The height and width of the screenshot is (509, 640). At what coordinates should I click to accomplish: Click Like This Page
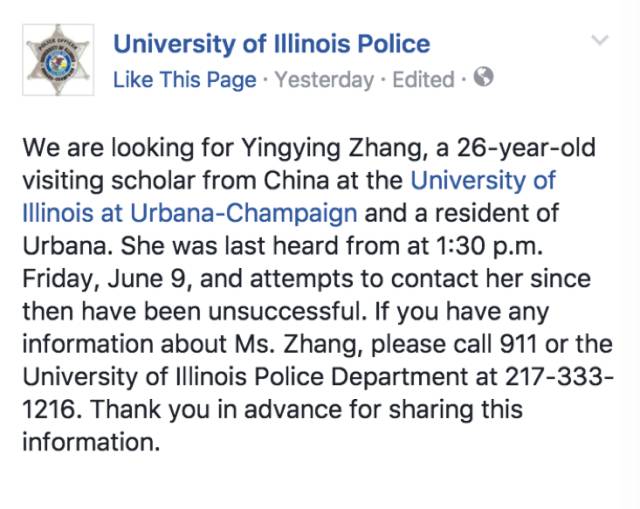tap(184, 80)
